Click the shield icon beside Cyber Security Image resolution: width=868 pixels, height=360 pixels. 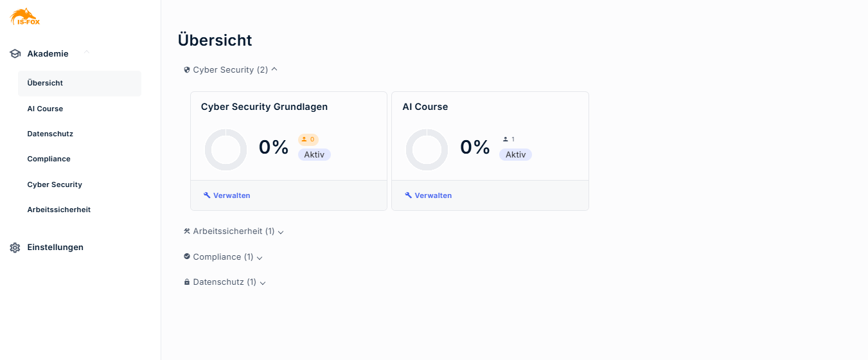pyautogui.click(x=187, y=70)
